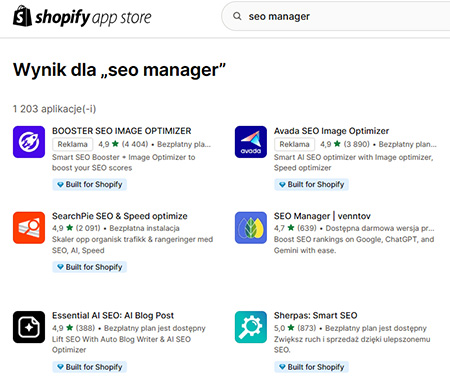Open Sherpas: Smart SEO title link

315,315
